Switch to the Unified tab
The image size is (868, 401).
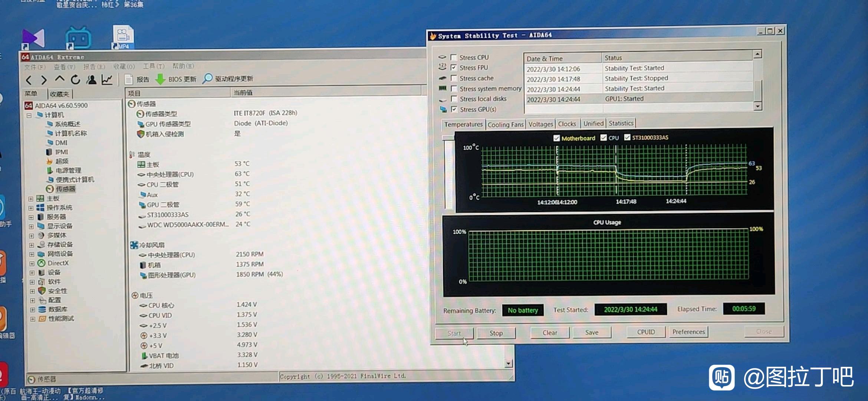594,124
